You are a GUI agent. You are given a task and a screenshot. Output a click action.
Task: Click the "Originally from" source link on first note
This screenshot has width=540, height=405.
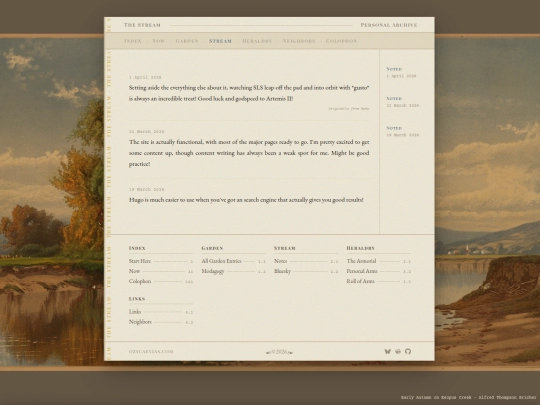click(x=349, y=108)
